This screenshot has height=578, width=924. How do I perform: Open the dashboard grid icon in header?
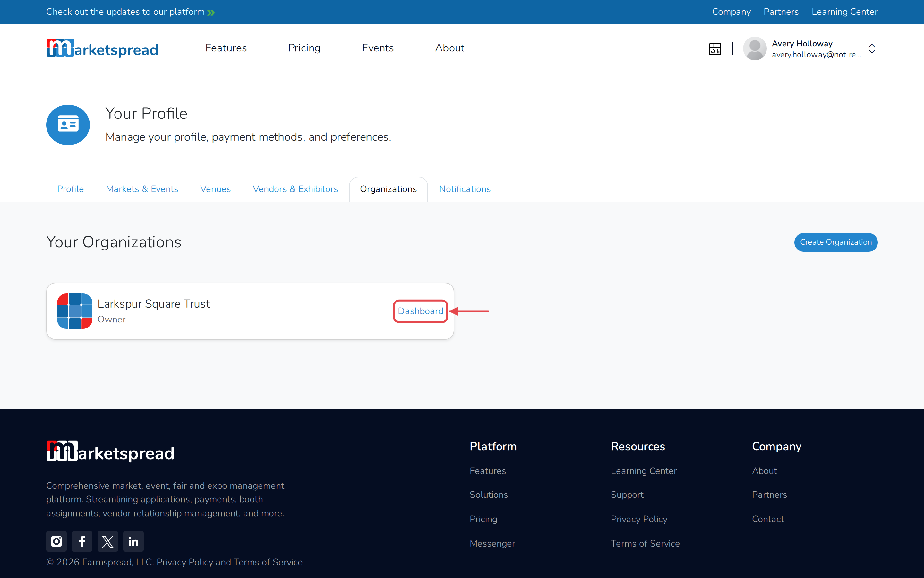[x=715, y=49]
